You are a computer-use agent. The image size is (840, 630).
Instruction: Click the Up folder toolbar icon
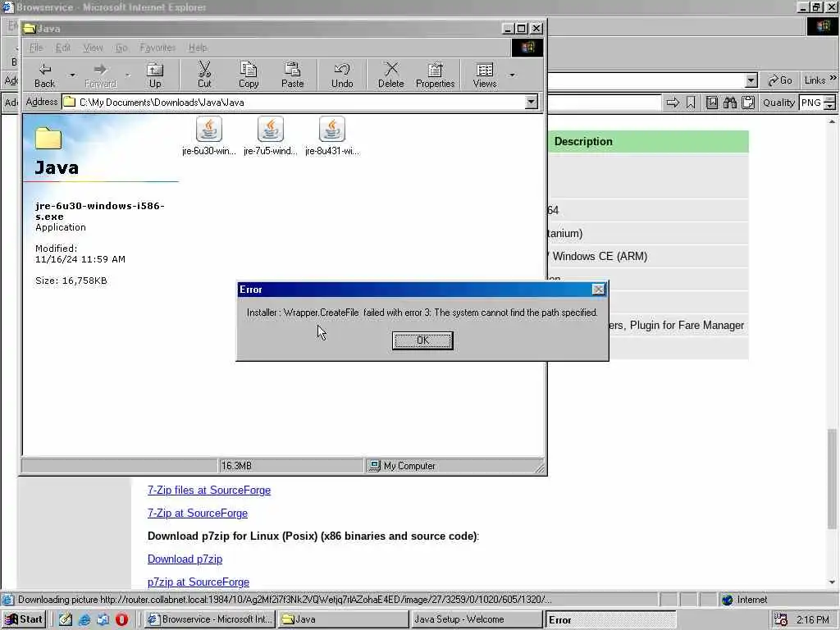coord(155,75)
